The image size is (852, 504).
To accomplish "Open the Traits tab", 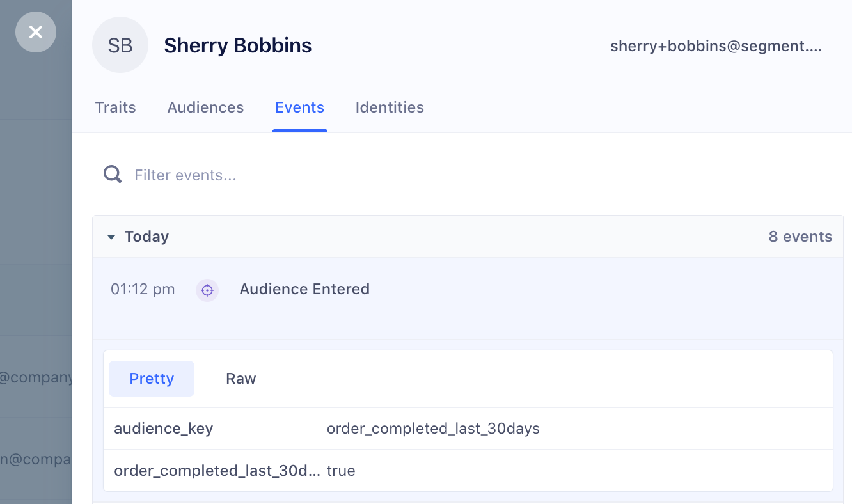I will coord(115,107).
